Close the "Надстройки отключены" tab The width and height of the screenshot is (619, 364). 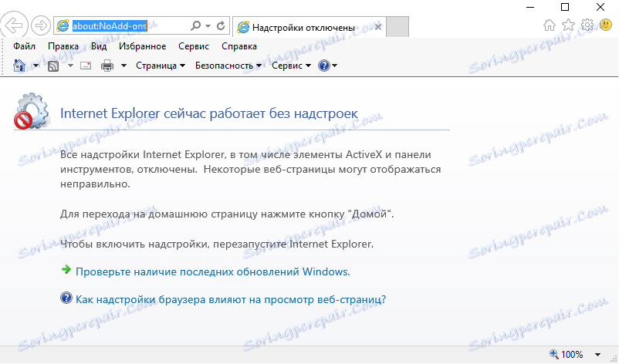coord(377,27)
